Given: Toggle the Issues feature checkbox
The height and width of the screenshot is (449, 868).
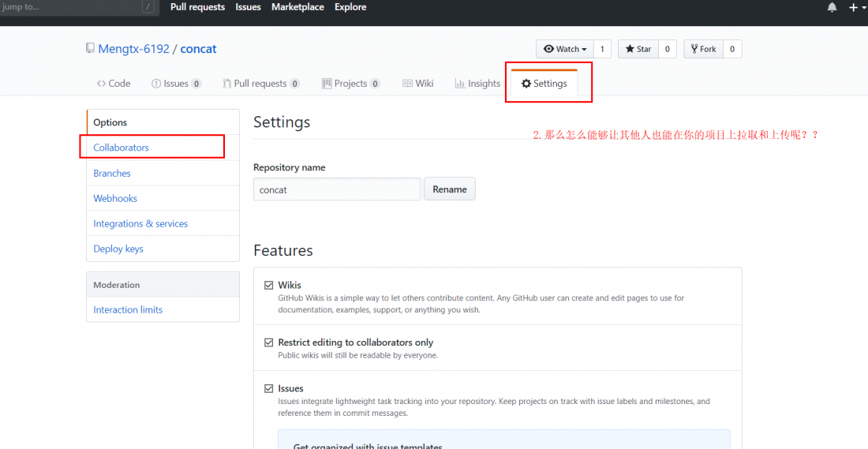Looking at the screenshot, I should coord(269,389).
